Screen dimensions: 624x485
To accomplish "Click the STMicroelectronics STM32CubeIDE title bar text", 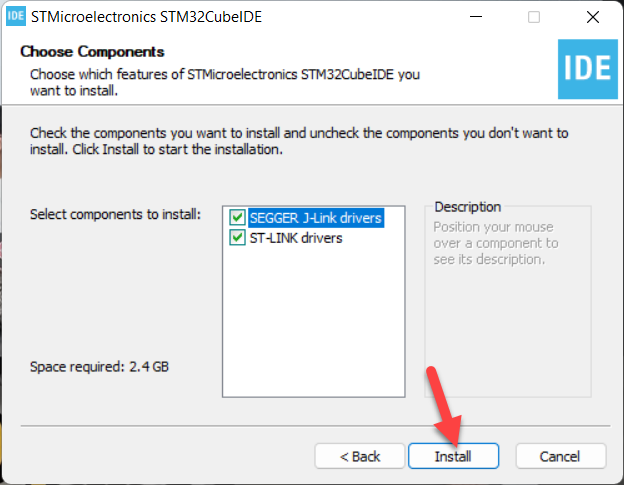I will tap(146, 17).
